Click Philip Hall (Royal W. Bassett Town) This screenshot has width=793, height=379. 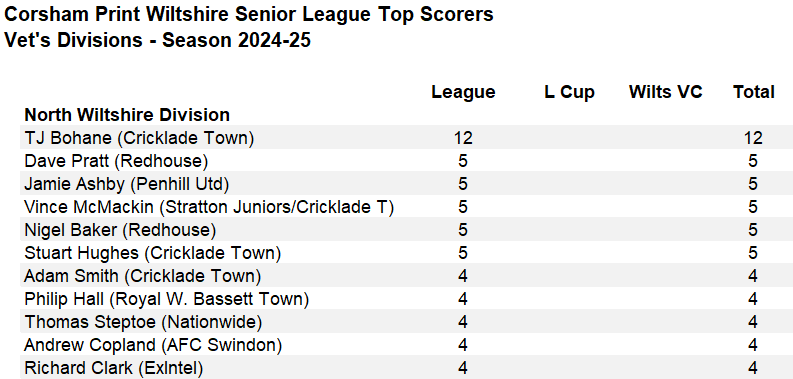tap(166, 299)
